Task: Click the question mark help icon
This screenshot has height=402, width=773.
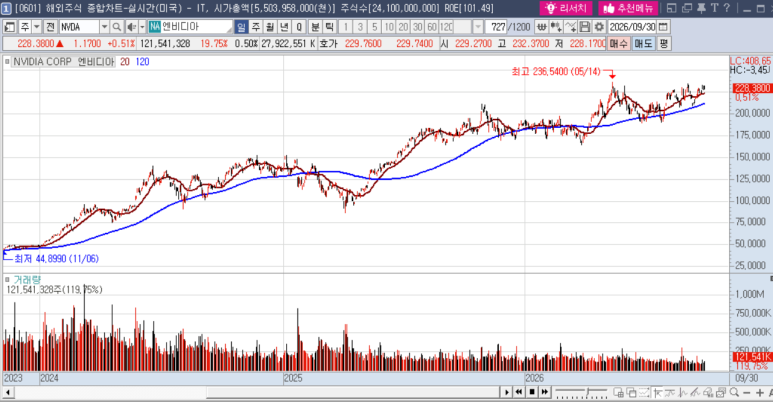Action: 727,8
